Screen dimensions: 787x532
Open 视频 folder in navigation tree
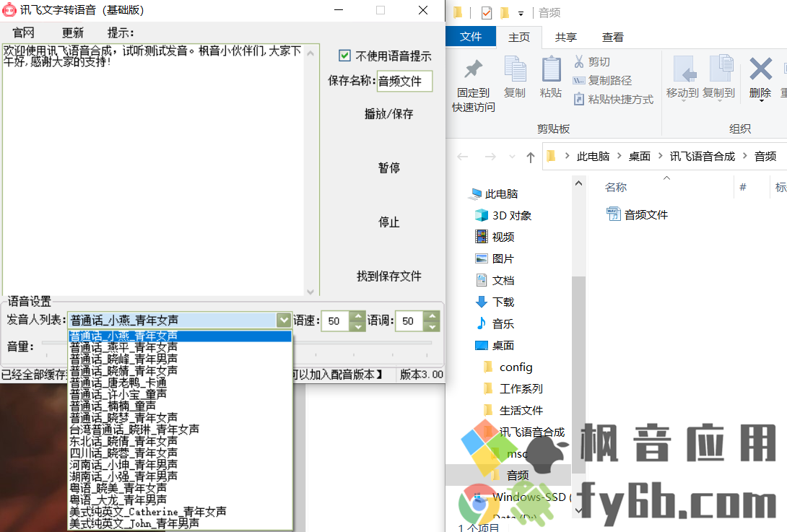tap(495, 237)
